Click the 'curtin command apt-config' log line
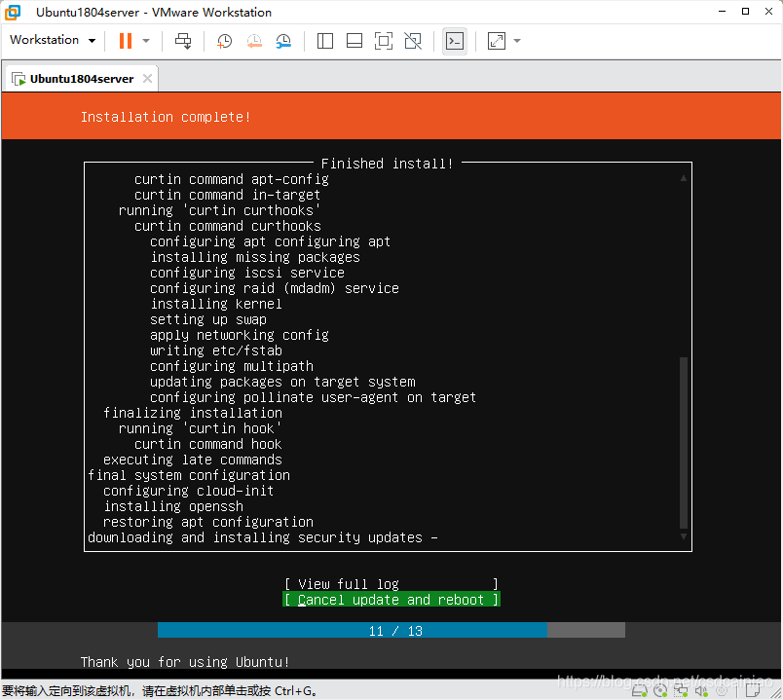The image size is (783, 700). pyautogui.click(x=232, y=179)
